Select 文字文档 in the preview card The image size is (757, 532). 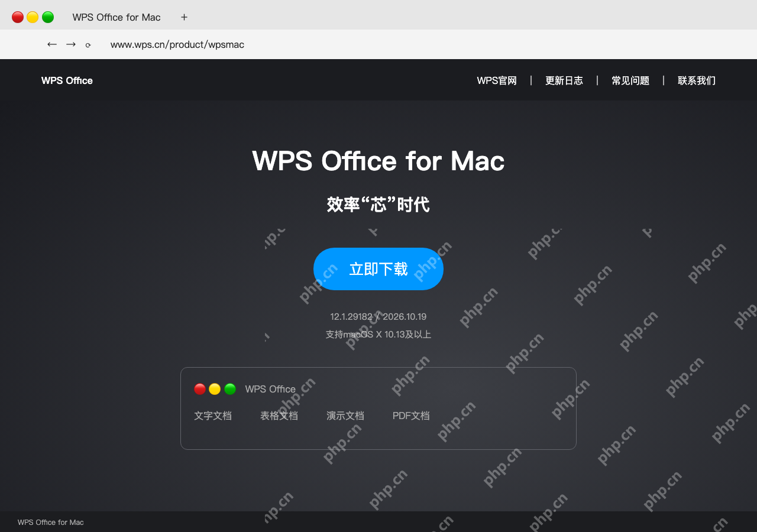pos(213,416)
